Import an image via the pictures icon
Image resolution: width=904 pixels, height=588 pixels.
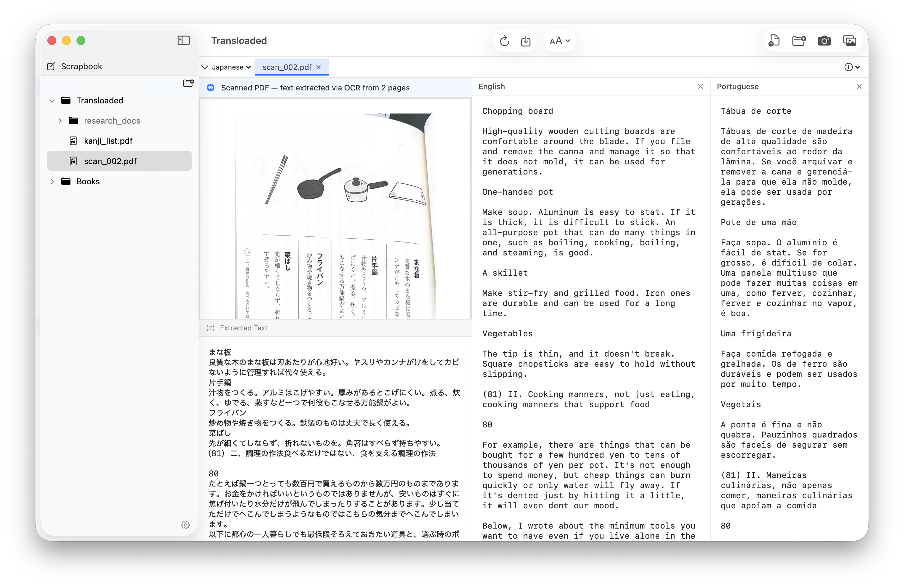[x=850, y=40]
